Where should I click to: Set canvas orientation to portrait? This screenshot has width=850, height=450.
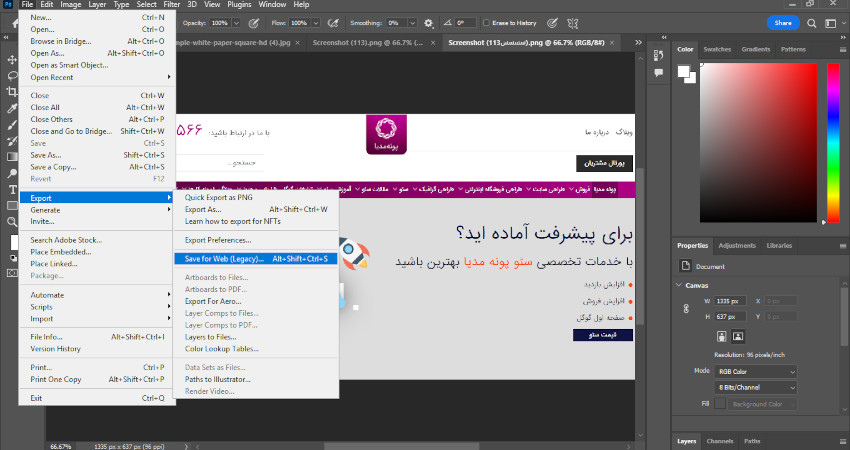pyautogui.click(x=722, y=336)
